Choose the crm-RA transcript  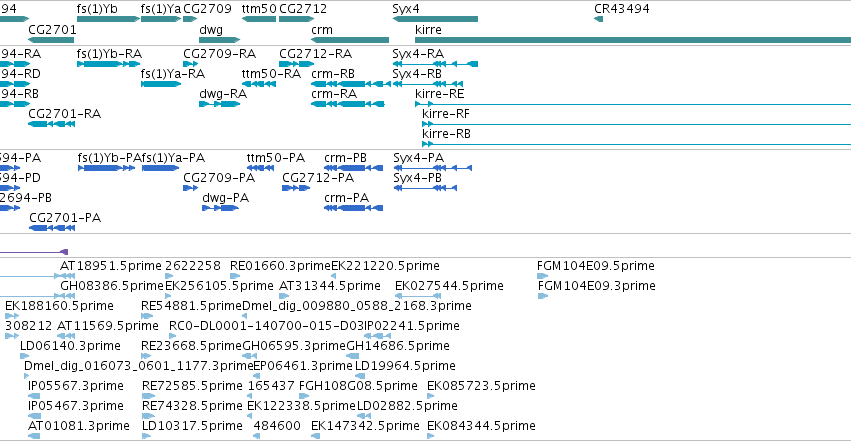pyautogui.click(x=348, y=104)
